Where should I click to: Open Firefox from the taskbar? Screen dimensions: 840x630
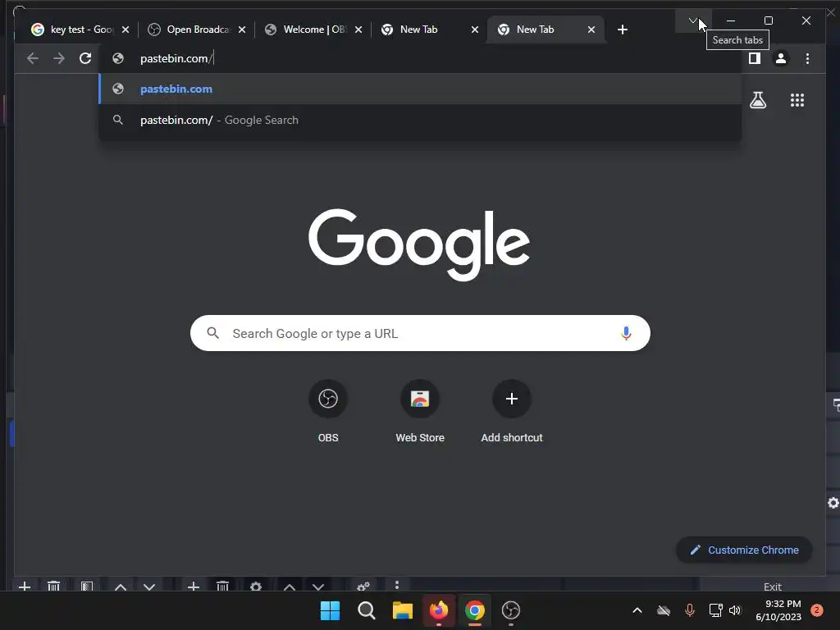coord(439,610)
